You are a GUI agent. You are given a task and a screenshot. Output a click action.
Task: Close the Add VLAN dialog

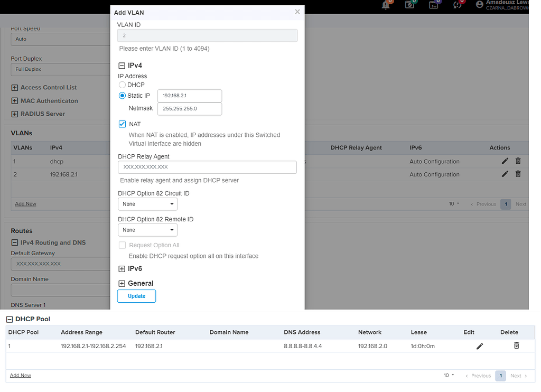[297, 12]
